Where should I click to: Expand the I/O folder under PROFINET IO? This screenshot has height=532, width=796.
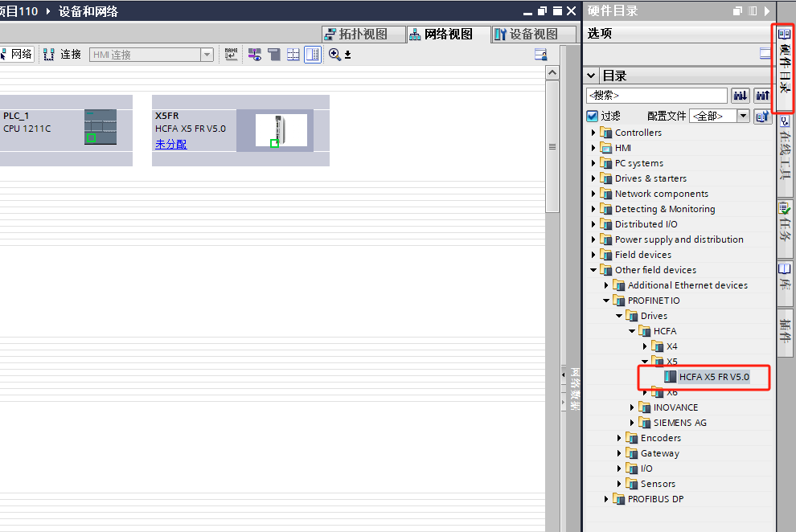pos(619,468)
